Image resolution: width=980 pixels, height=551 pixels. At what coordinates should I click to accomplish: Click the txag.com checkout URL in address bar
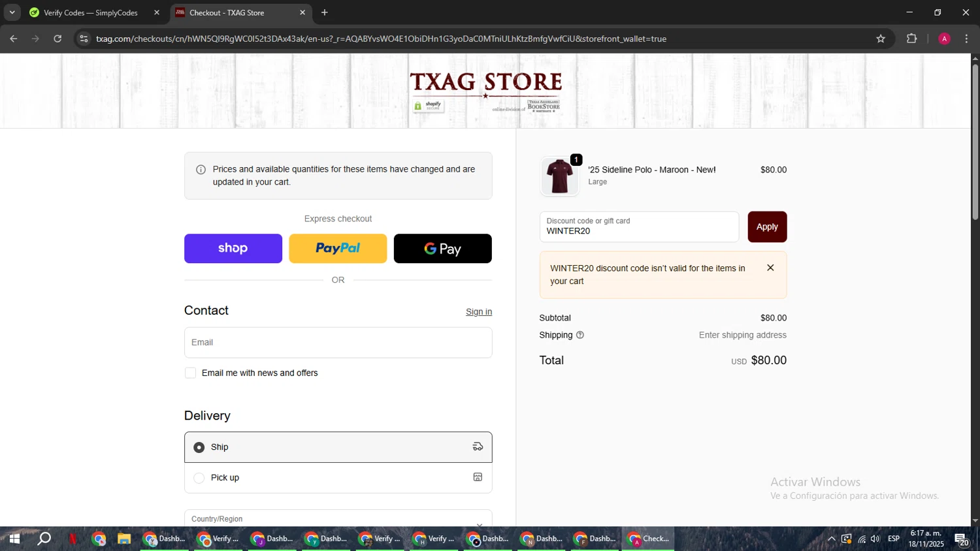(381, 39)
